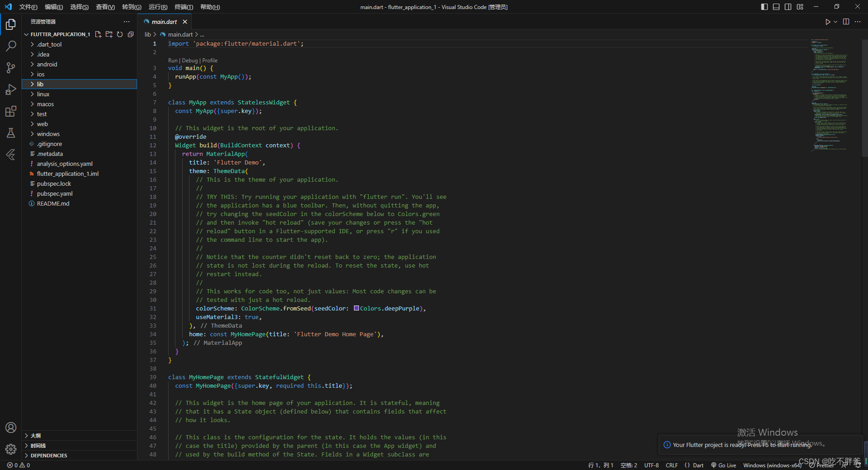Expand the .idea folder
The width and height of the screenshot is (868, 470).
tap(79, 54)
